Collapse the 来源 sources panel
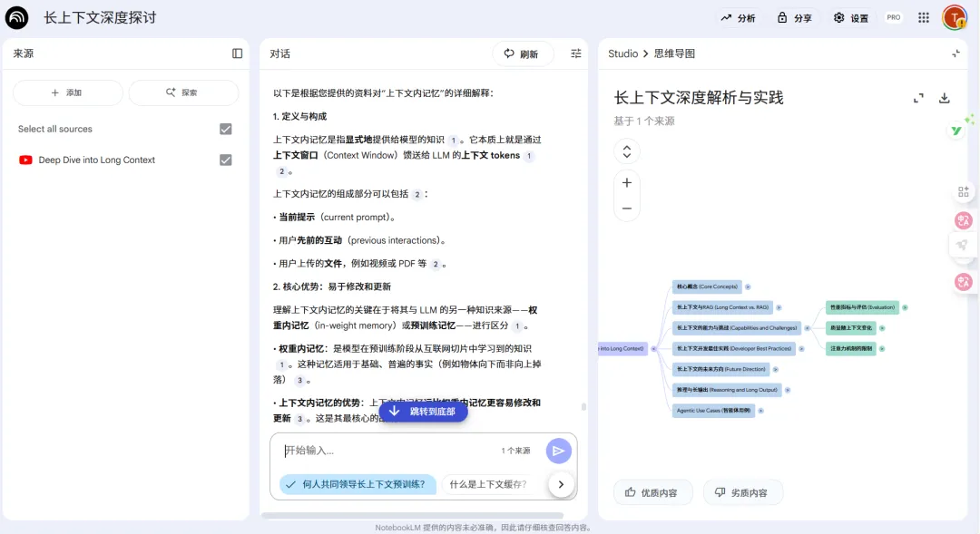The width and height of the screenshot is (980, 534). 237,53
